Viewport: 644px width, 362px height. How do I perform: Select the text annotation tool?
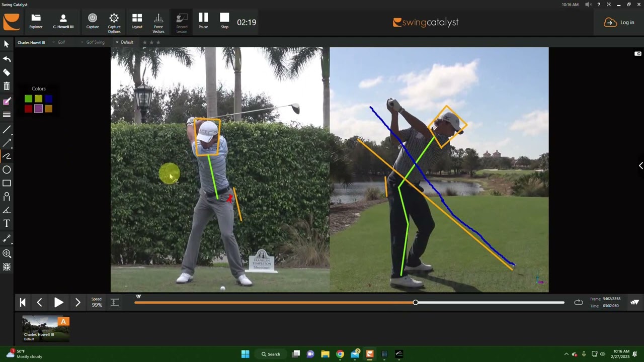(7, 223)
